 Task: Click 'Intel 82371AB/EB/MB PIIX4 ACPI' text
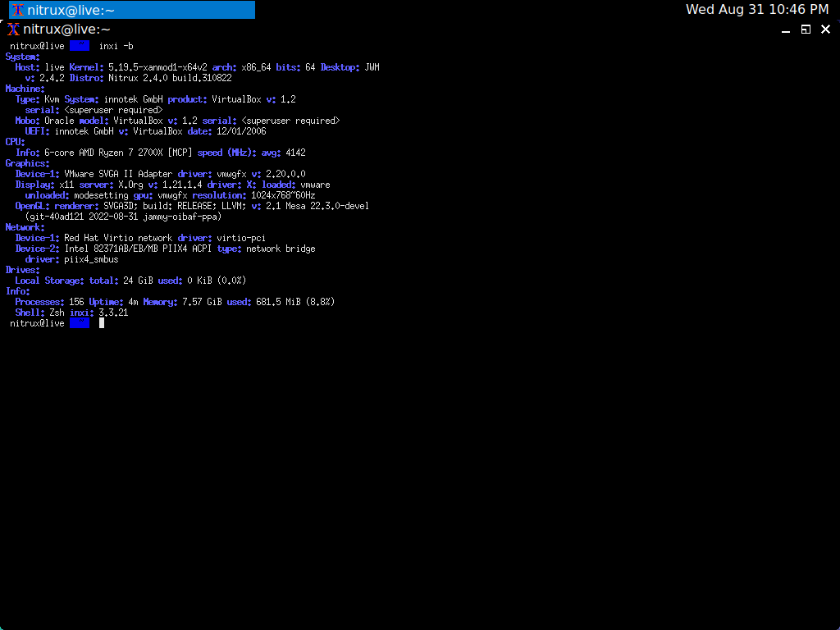(138, 249)
